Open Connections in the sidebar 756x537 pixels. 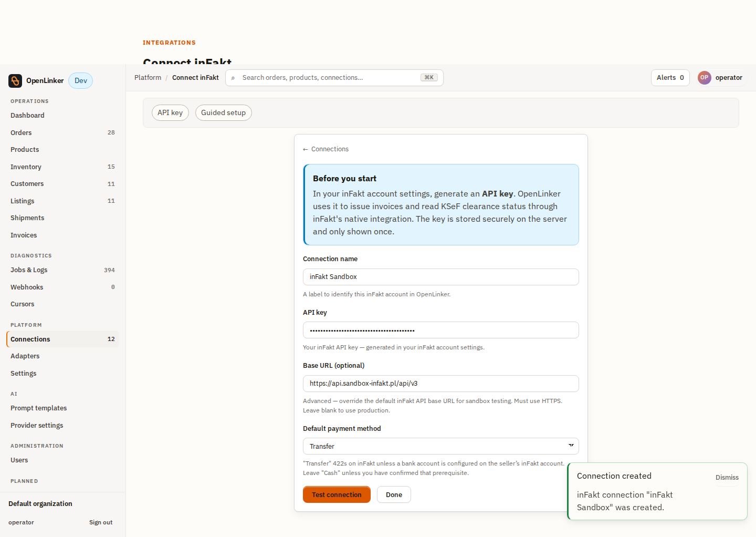pyautogui.click(x=62, y=339)
